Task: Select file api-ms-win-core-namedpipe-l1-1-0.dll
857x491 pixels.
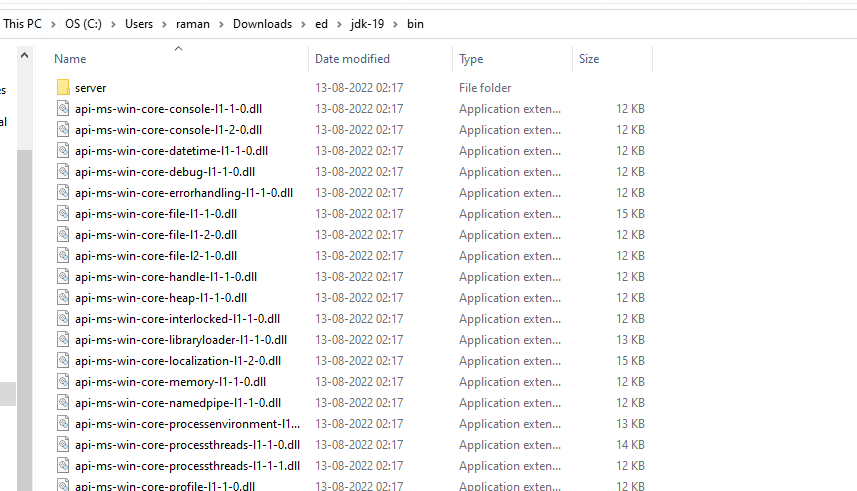Action: (178, 402)
